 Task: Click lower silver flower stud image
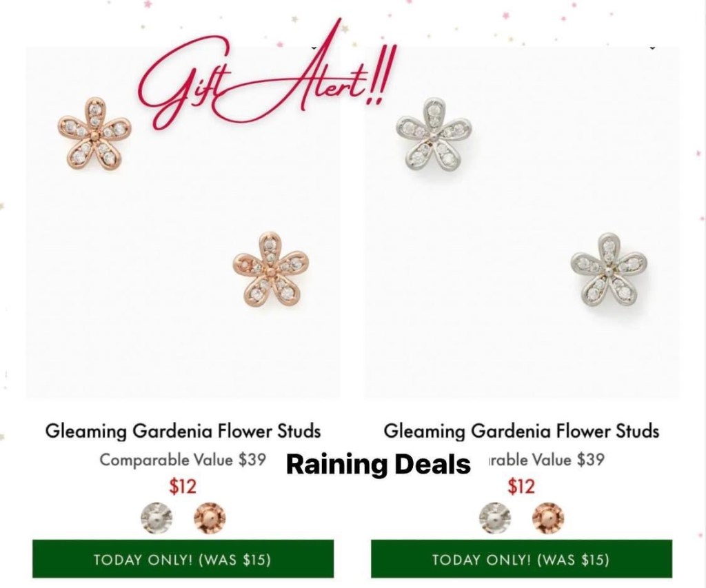[x=609, y=271]
